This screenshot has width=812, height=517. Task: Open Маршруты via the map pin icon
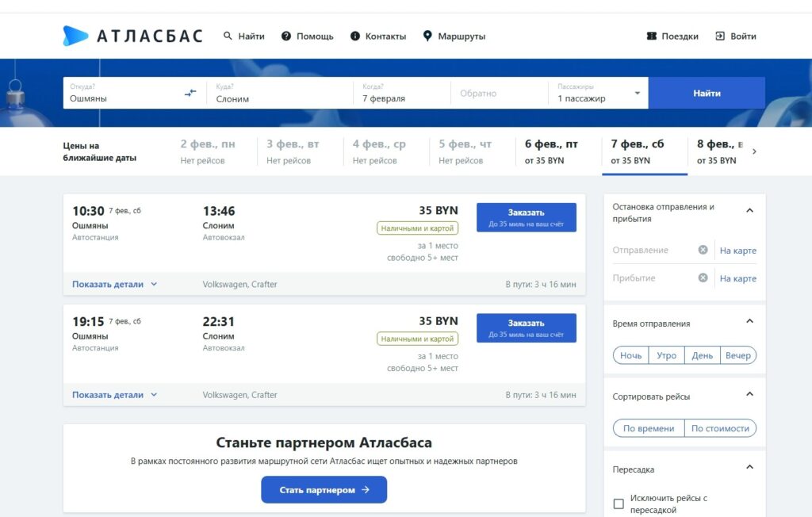427,36
